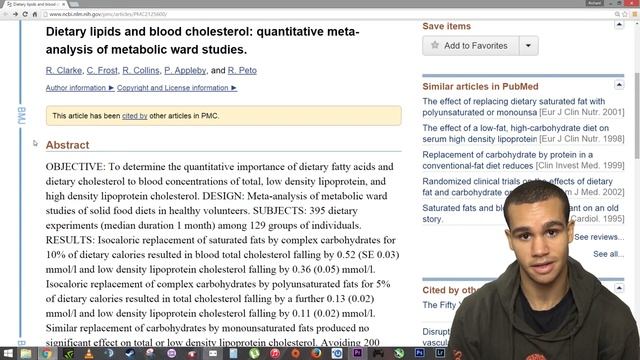Open VLC media player from the taskbar
Image resolution: width=640 pixels, height=360 pixels.
point(89,353)
